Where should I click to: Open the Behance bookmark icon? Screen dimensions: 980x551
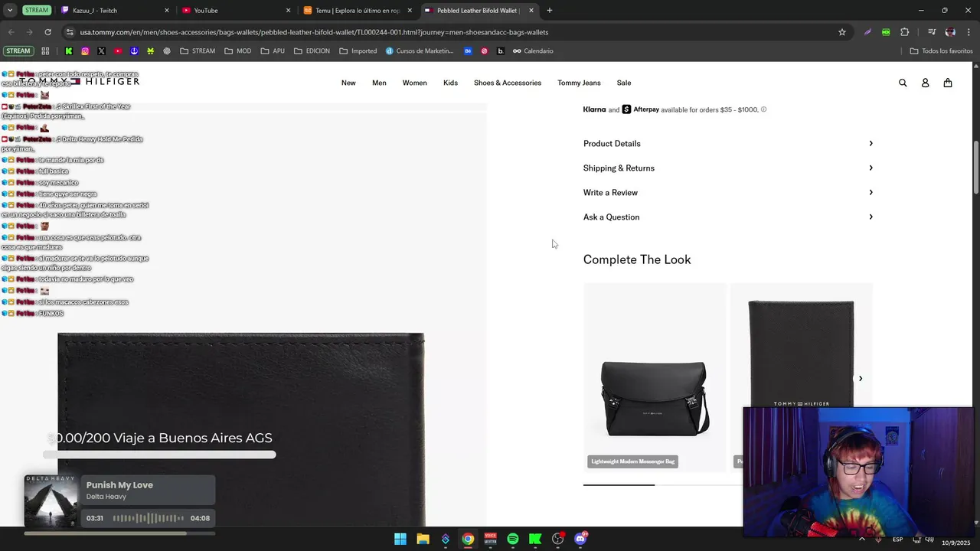pos(468,51)
